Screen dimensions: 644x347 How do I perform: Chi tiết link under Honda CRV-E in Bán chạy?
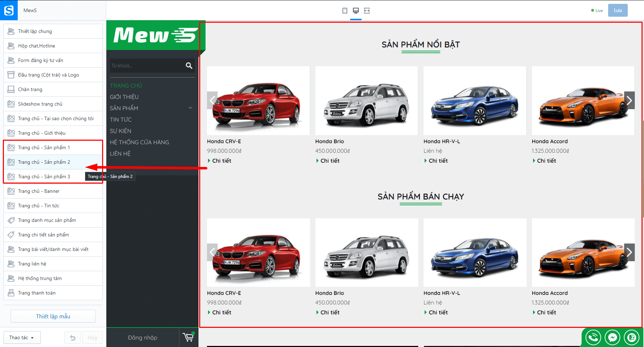pyautogui.click(x=219, y=312)
